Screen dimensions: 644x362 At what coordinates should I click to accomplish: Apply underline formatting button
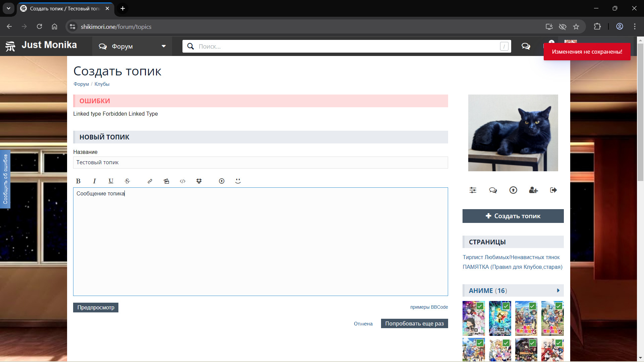111,181
